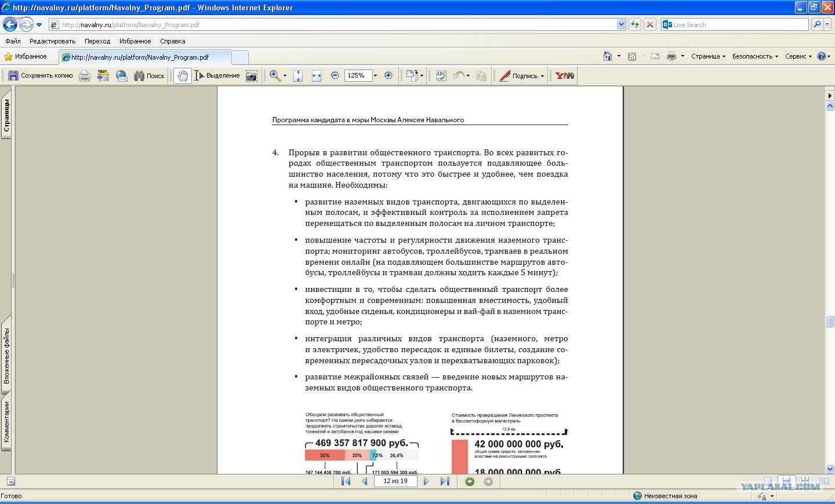The width and height of the screenshot is (835, 504).
Task: Click the zoom out minus button
Action: pos(335,75)
